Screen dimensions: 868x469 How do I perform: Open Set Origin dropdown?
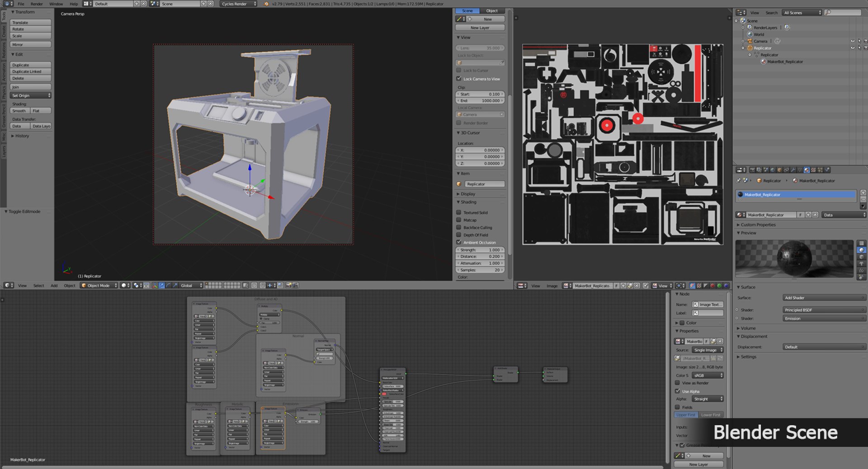31,95
